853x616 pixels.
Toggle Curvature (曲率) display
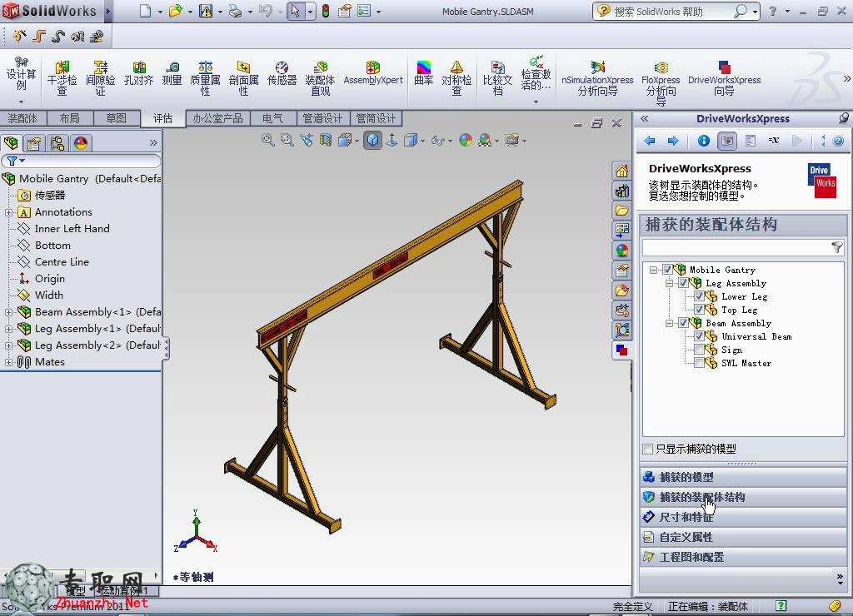[423, 73]
